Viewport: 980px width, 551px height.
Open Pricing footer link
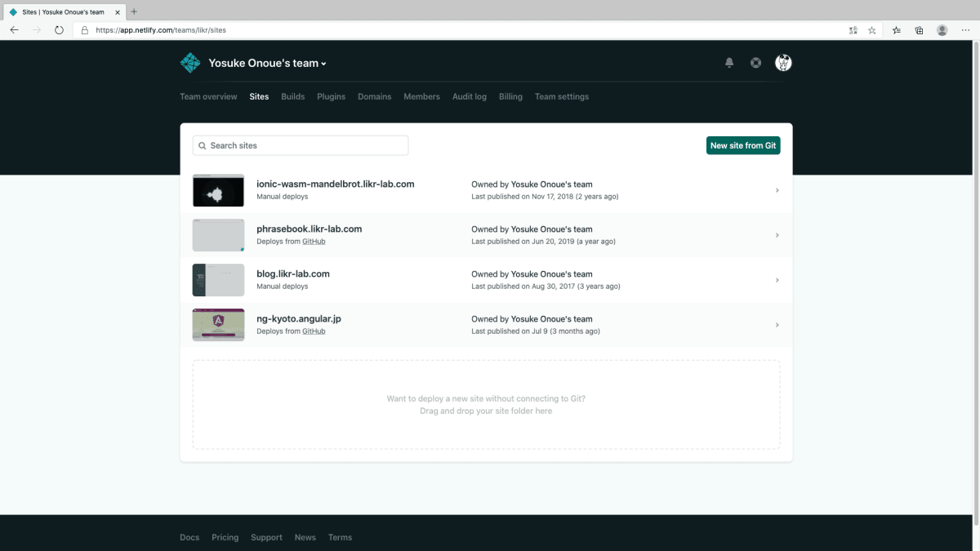pyautogui.click(x=225, y=537)
